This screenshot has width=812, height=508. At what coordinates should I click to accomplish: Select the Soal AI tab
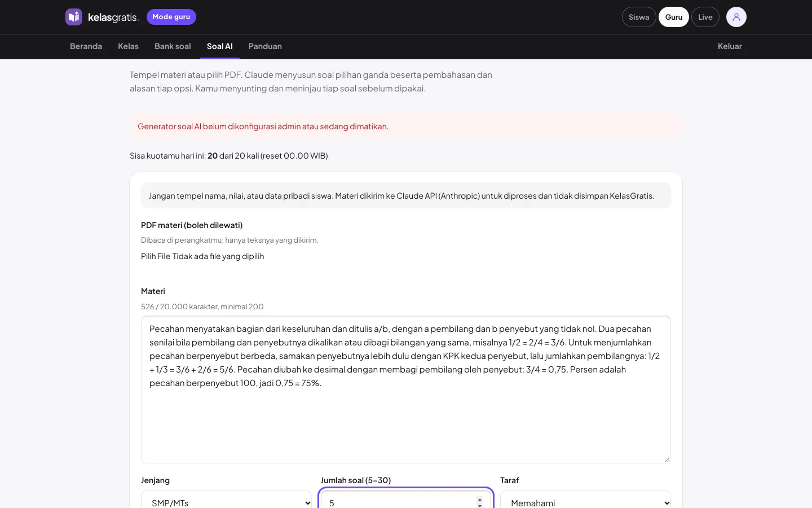(x=220, y=46)
